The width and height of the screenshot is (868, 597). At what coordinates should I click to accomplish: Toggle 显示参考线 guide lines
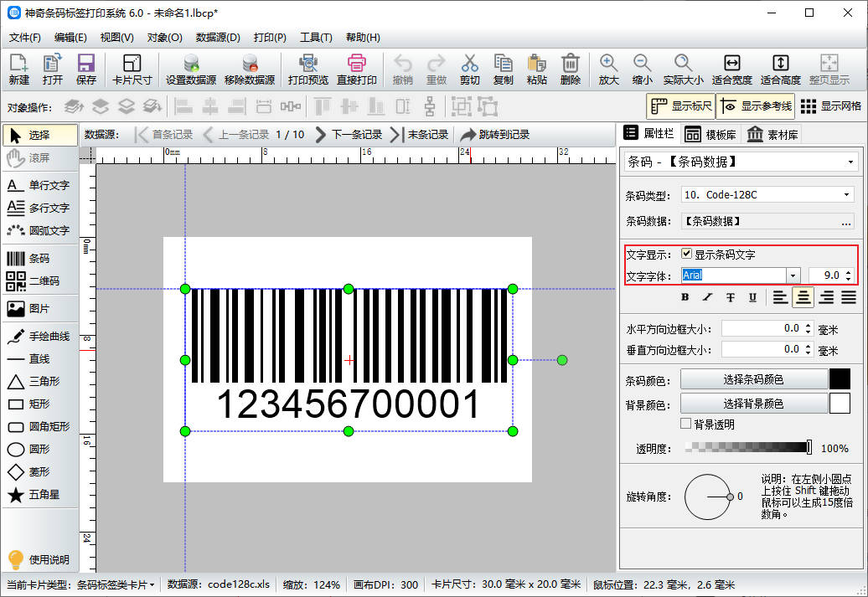tap(756, 106)
